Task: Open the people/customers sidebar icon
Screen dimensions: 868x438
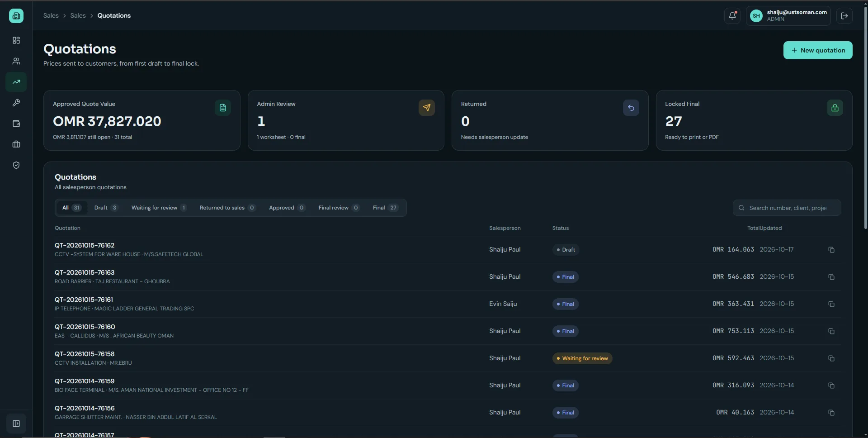Action: coord(16,61)
